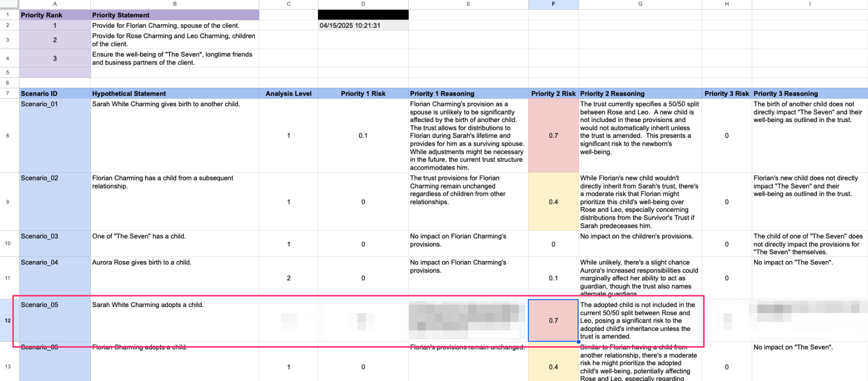Click the Scenario ID header
The image size is (868, 381).
[55, 93]
